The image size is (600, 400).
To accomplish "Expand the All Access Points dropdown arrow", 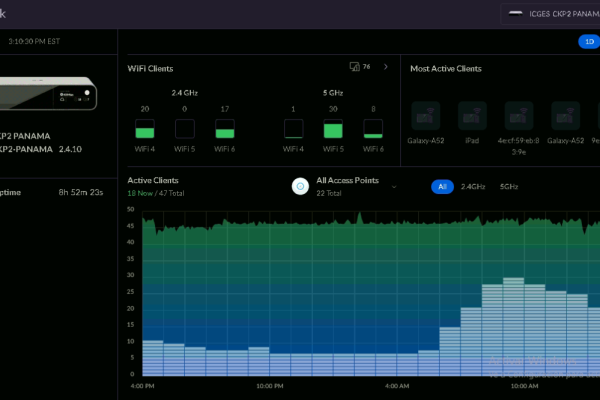I will [394, 187].
